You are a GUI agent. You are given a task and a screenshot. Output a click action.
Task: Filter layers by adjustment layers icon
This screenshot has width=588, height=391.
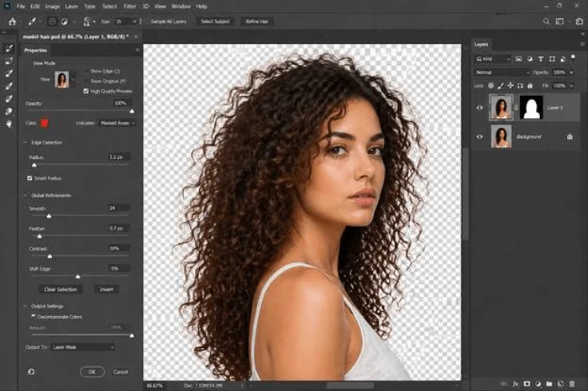[530, 59]
